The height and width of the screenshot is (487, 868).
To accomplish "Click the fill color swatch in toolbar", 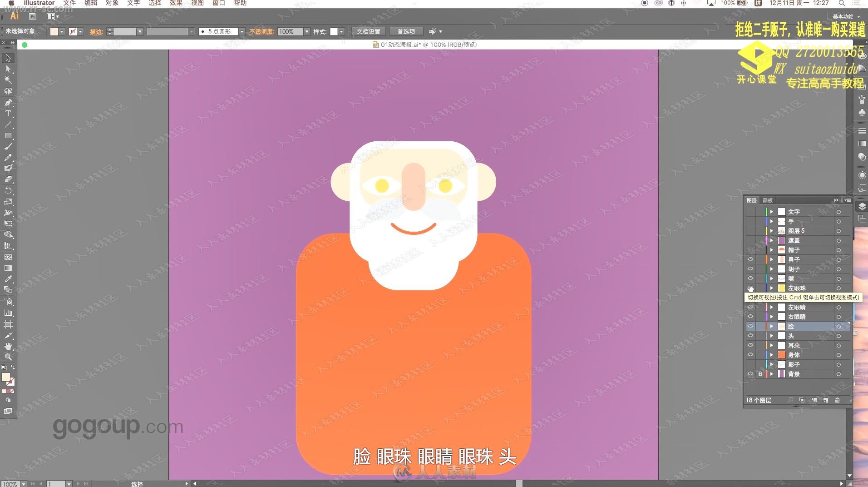I will [x=5, y=377].
